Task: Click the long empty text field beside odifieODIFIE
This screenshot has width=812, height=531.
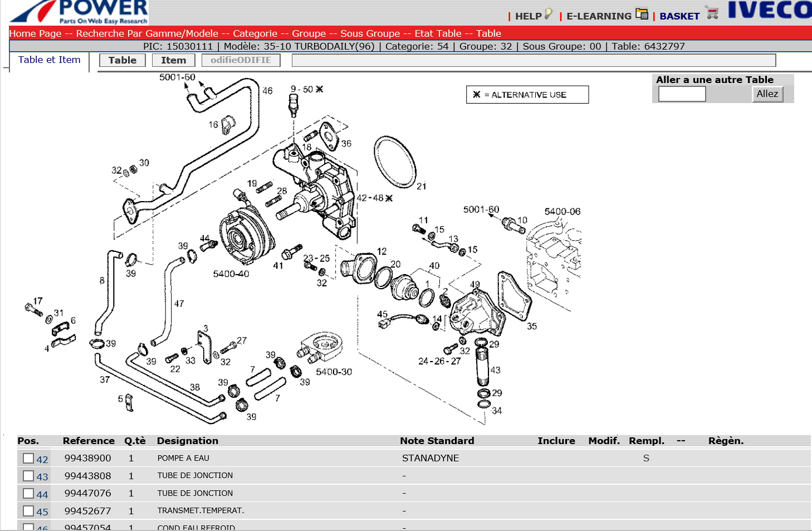Action: [x=533, y=60]
